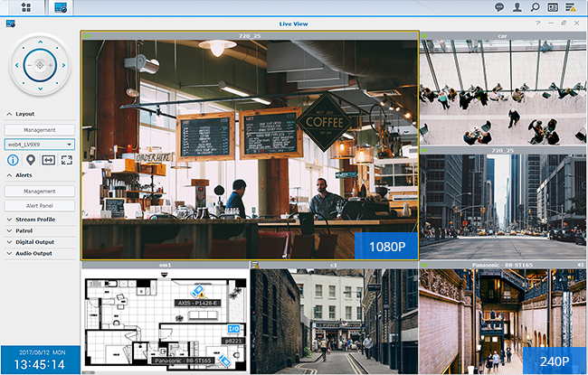Click the PTZ home center button
Viewport: 588px width, 375px height.
39,63
